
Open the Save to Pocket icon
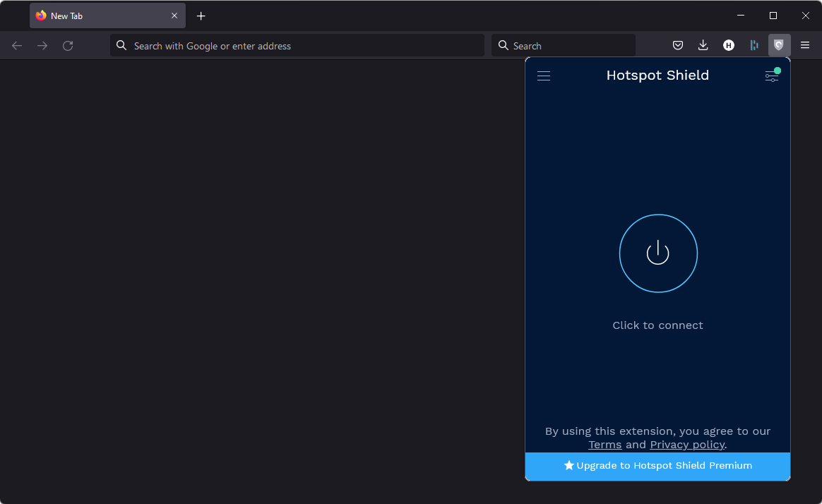tap(678, 46)
